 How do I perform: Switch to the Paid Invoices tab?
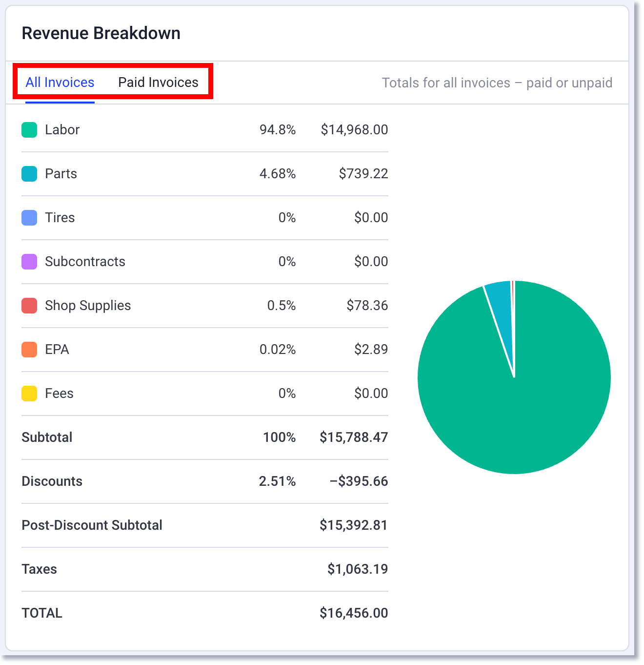[158, 82]
